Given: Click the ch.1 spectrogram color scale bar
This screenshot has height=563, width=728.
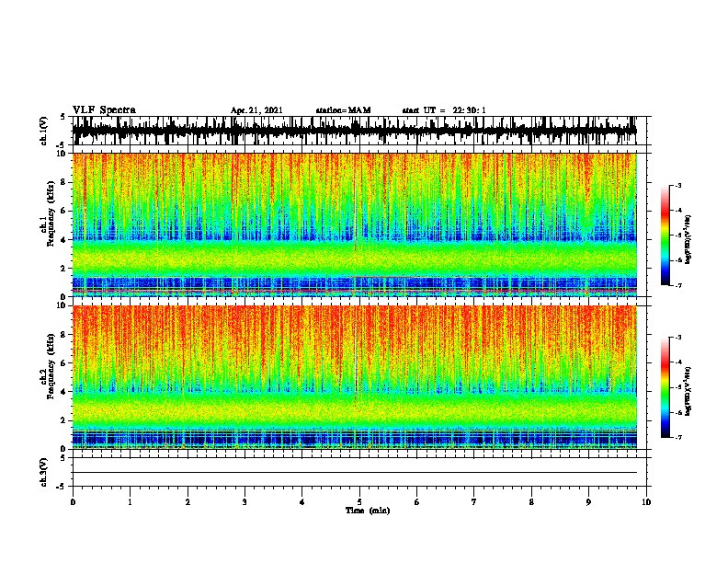Looking at the screenshot, I should pos(665,236).
